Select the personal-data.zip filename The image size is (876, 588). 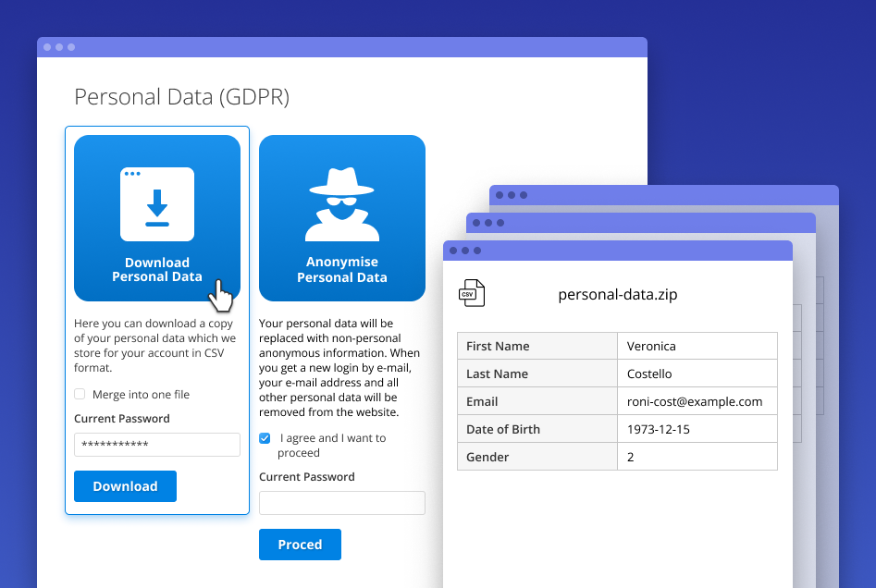(x=617, y=294)
